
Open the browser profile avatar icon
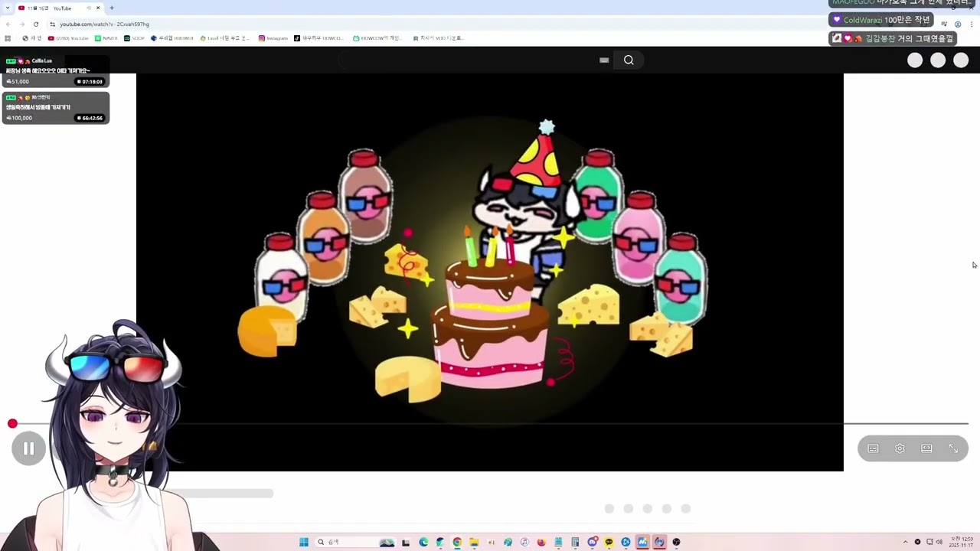[958, 24]
